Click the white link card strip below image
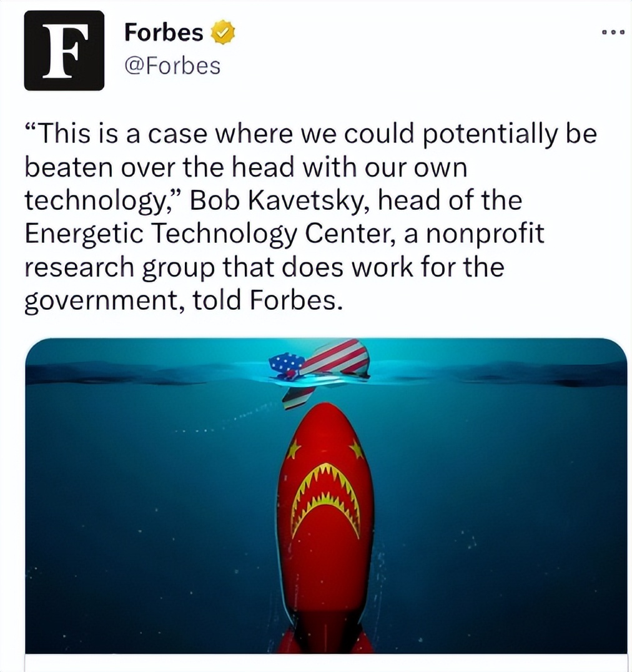 click(326, 663)
